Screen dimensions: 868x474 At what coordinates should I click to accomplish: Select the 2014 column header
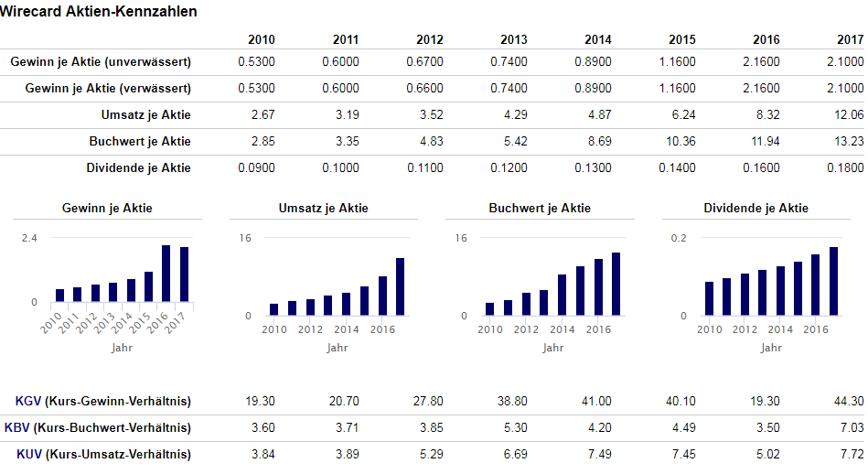(x=598, y=39)
